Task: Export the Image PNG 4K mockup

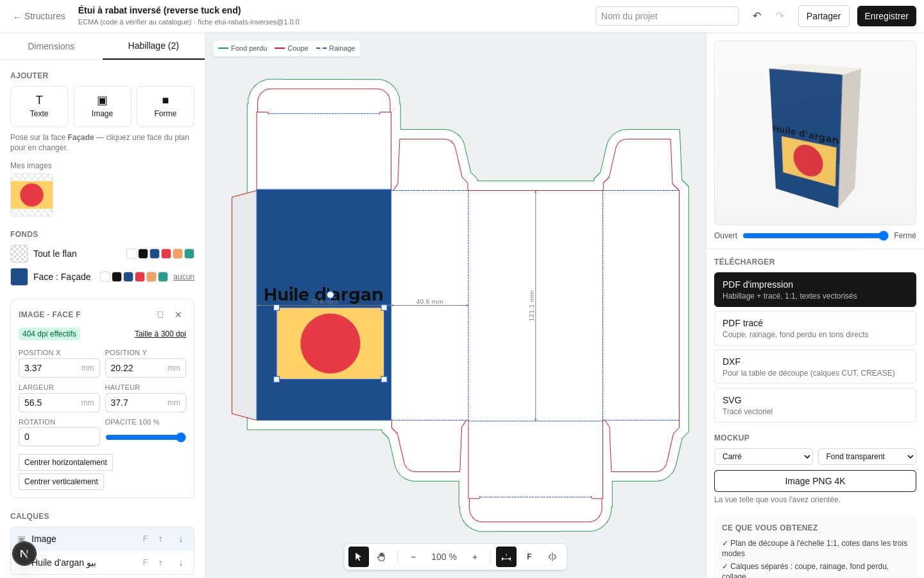Action: [x=815, y=481]
